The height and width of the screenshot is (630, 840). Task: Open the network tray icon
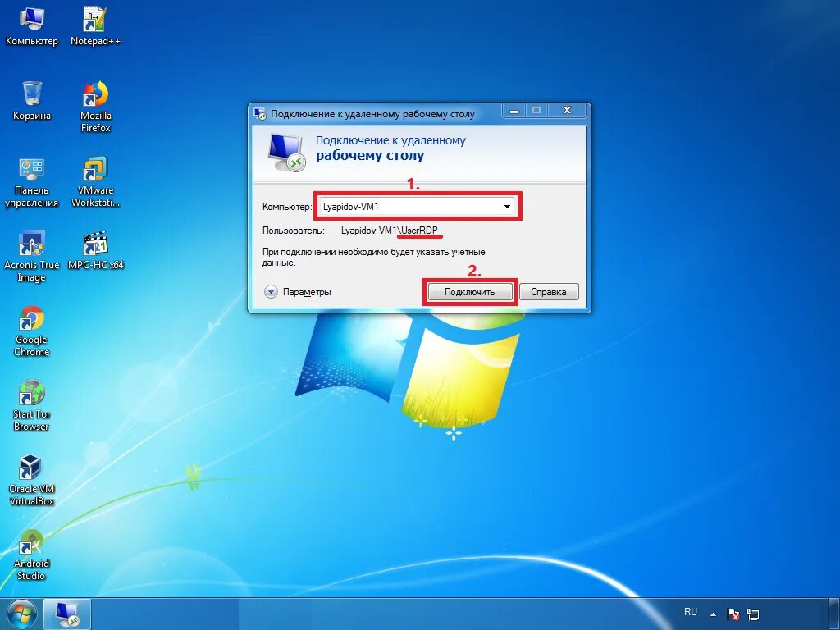tap(753, 614)
